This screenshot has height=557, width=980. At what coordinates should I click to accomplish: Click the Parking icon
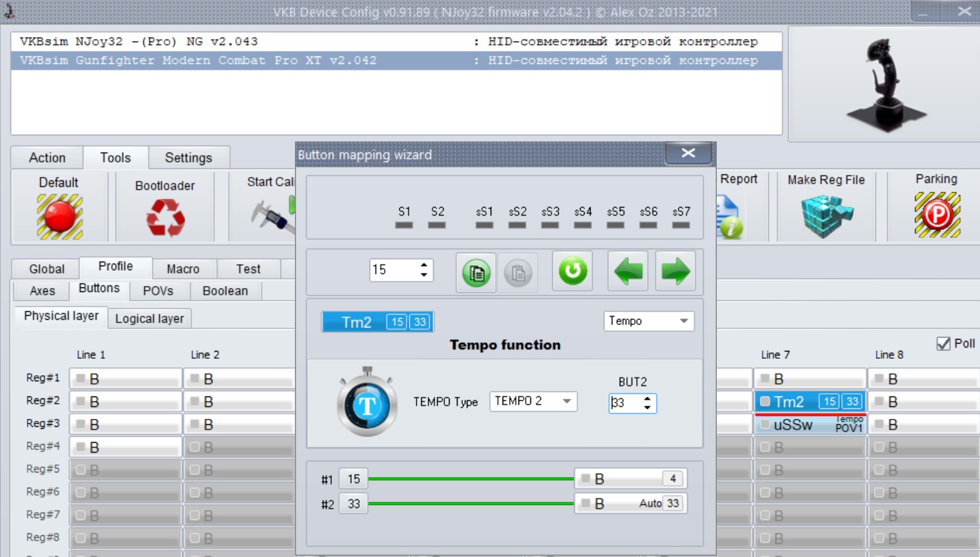937,215
